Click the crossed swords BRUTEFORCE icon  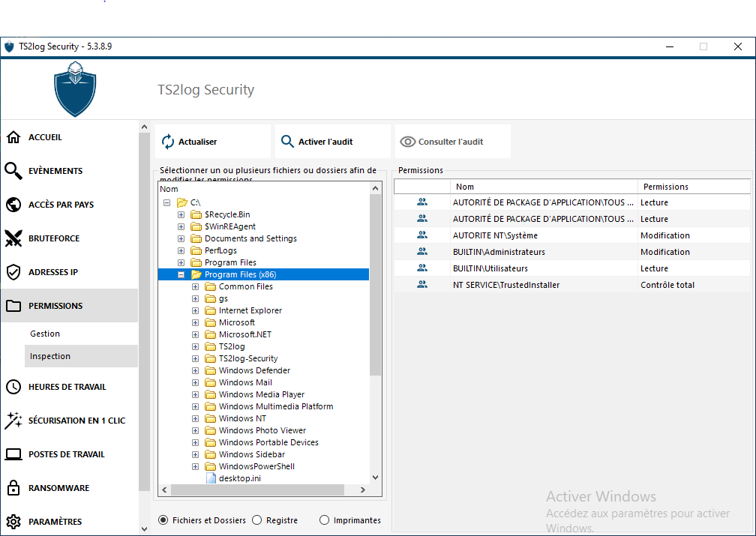(x=13, y=238)
